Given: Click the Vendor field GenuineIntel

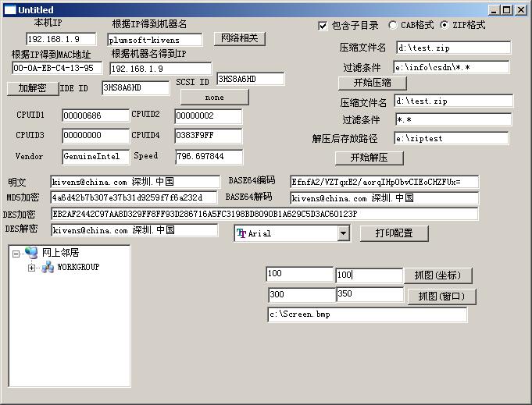Looking at the screenshot, I should point(95,157).
